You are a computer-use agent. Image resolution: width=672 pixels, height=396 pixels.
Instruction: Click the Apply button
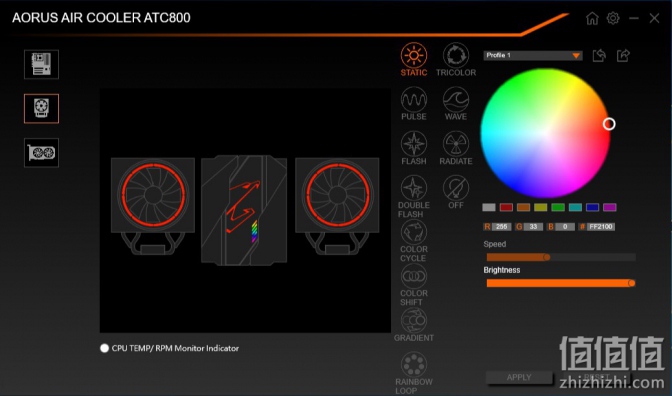[x=519, y=377]
